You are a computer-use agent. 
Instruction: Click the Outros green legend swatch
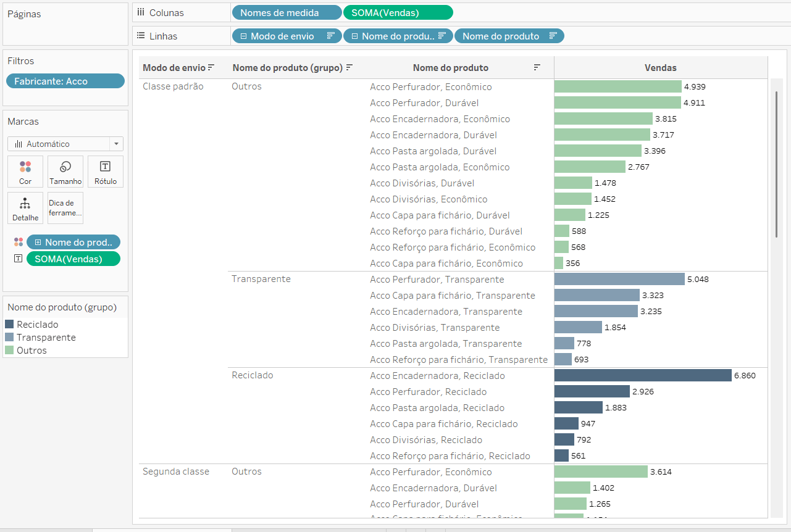pyautogui.click(x=9, y=351)
